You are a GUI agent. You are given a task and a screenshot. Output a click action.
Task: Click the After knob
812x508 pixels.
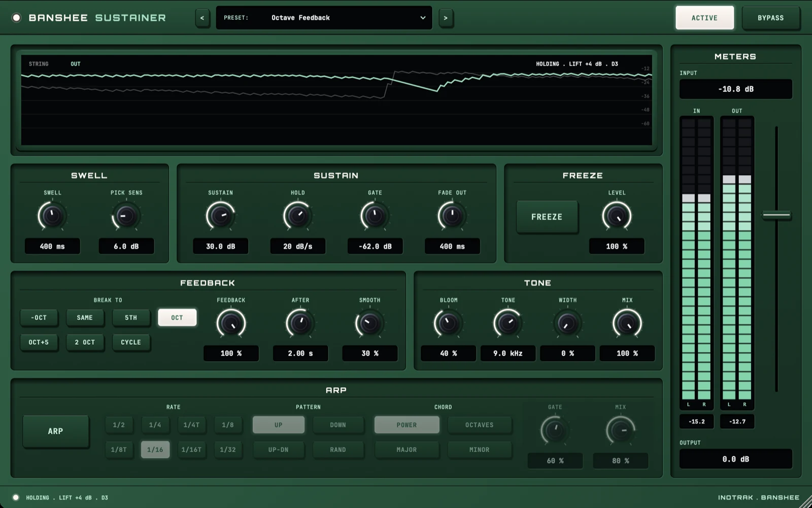click(300, 323)
